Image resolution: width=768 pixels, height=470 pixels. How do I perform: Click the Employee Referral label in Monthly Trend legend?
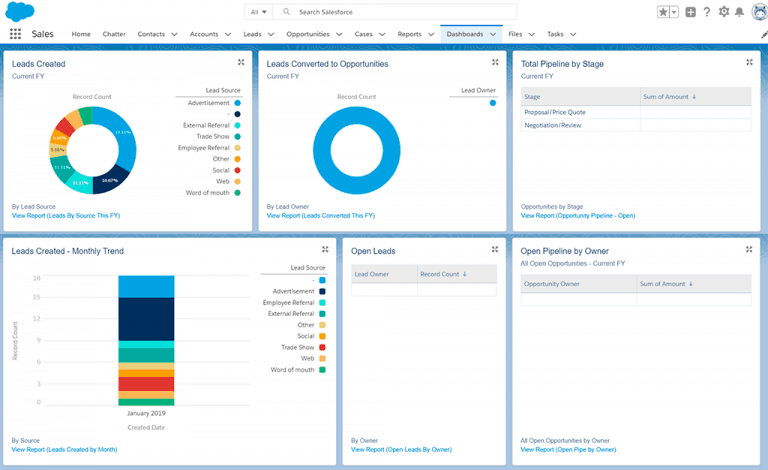click(x=288, y=303)
